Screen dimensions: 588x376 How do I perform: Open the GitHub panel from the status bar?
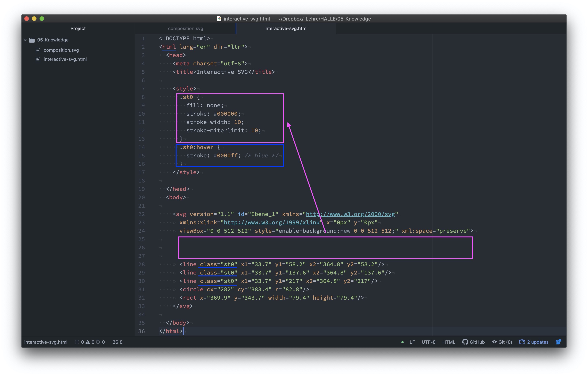[x=473, y=342]
